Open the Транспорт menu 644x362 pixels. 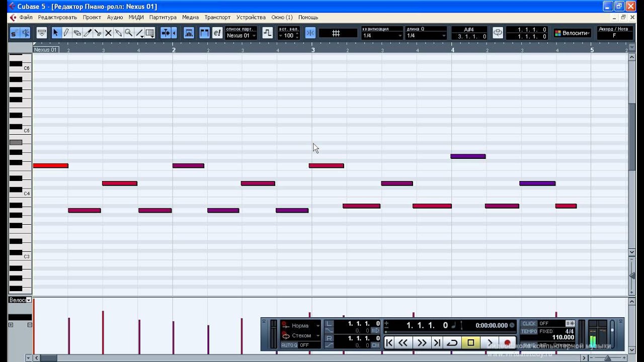(x=217, y=17)
